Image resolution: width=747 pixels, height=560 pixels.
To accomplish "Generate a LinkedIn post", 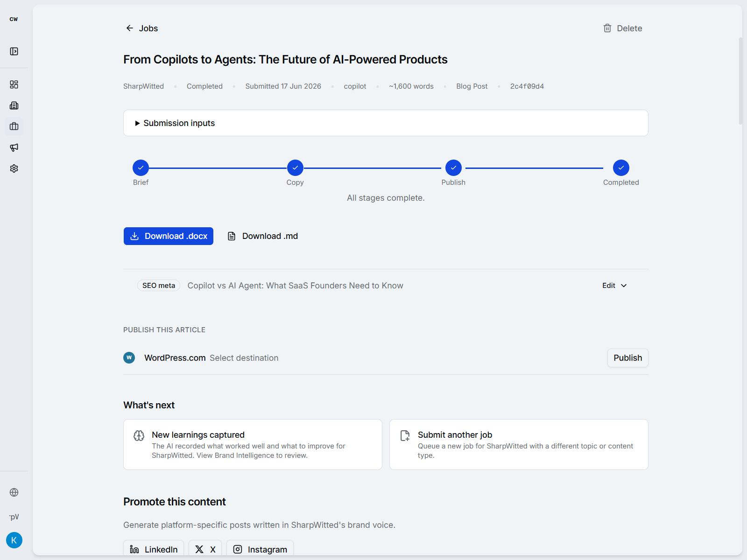I will coord(154,549).
